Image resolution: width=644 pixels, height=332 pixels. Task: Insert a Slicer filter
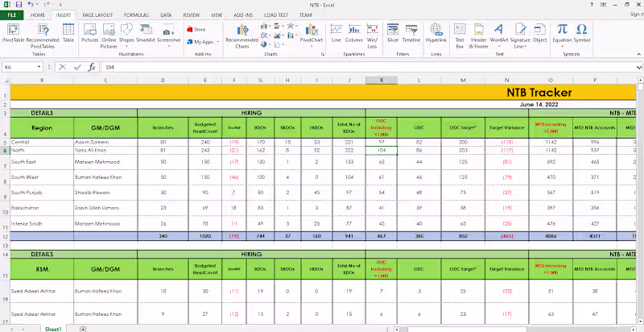click(393, 33)
